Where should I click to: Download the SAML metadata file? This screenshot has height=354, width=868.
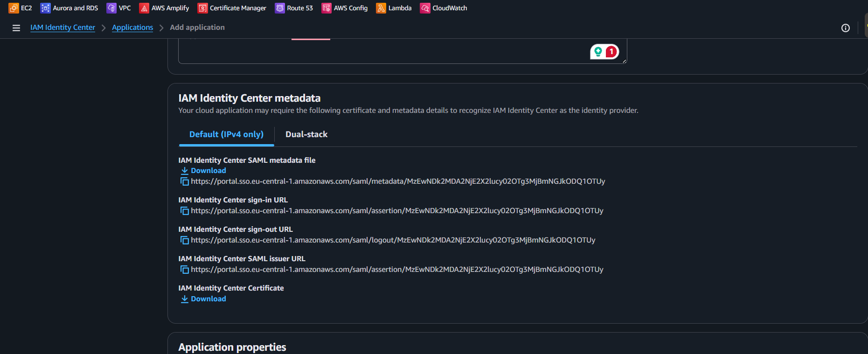tap(203, 171)
